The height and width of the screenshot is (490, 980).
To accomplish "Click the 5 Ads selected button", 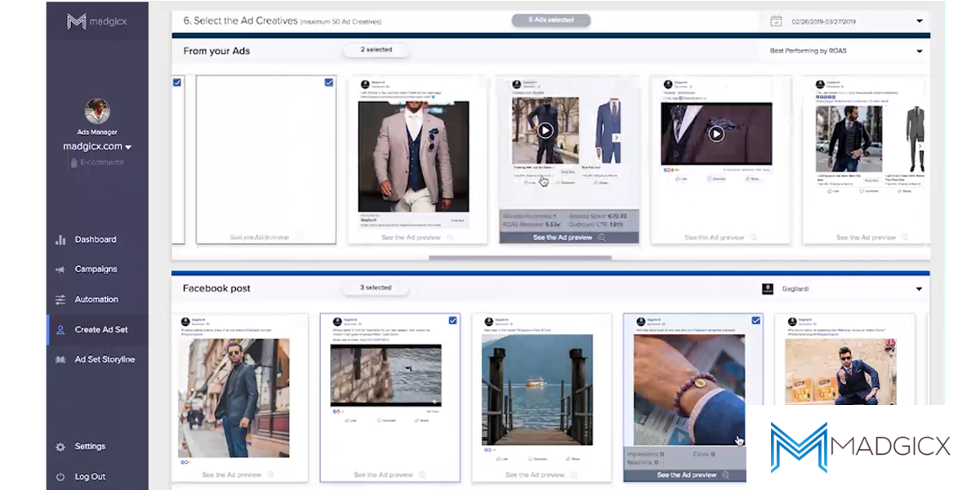I will [550, 20].
